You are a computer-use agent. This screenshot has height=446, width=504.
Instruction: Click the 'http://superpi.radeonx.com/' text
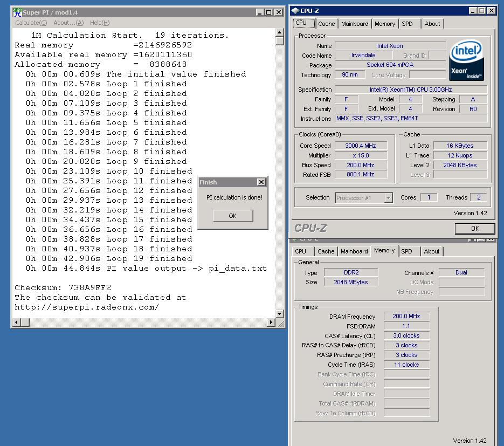tap(87, 307)
